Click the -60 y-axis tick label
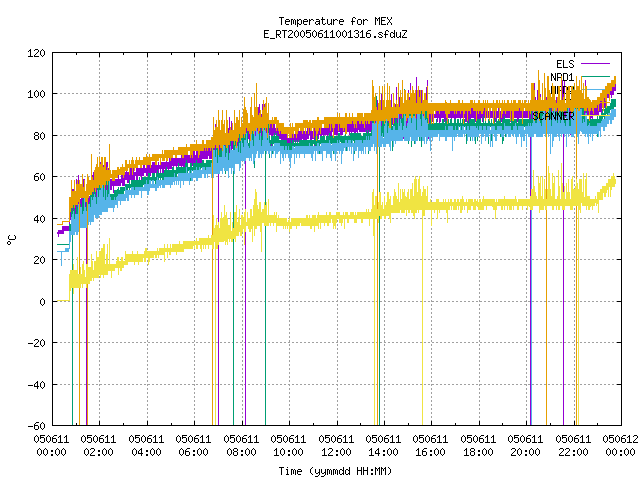640x480 pixels. (36, 426)
